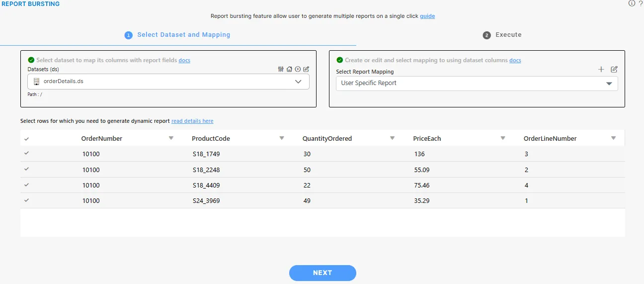644x284 pixels.
Task: Toggle the select-all rows checkmark in header
Action: click(26, 139)
